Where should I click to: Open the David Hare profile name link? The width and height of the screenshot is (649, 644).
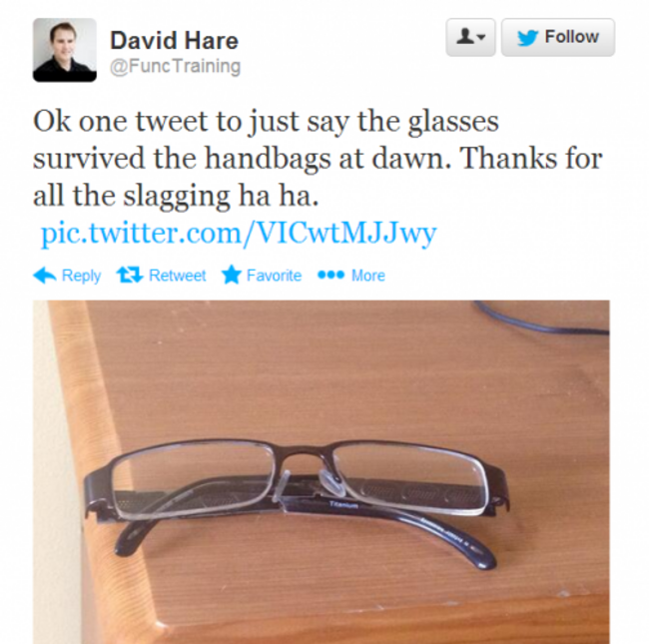point(174,40)
